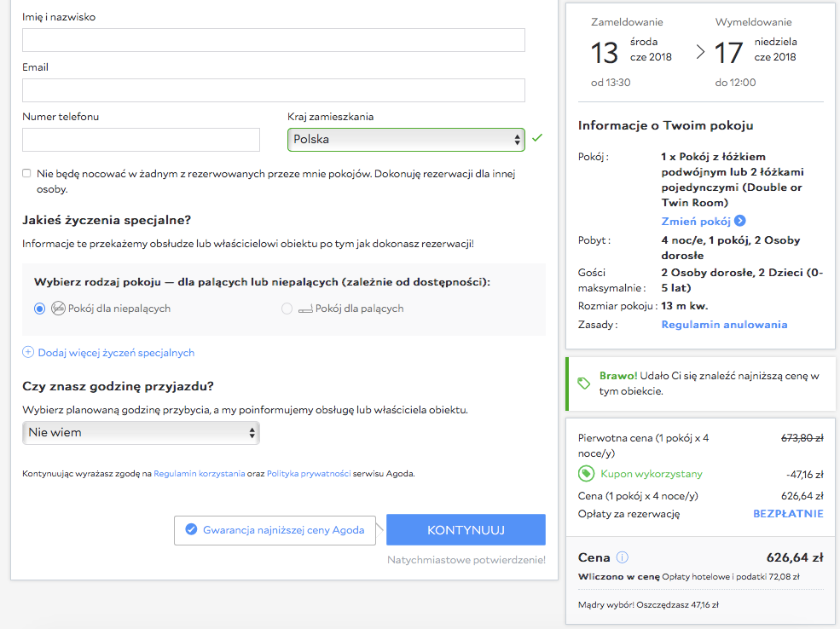This screenshot has height=629, width=840.
Task: Click the cigarette icon for palących room
Action: 305,309
